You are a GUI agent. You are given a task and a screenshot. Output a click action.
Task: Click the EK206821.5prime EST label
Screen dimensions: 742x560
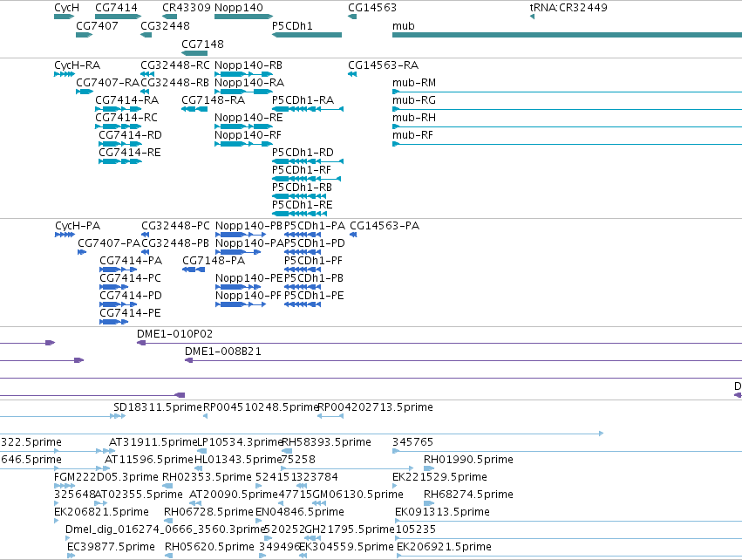(101, 512)
